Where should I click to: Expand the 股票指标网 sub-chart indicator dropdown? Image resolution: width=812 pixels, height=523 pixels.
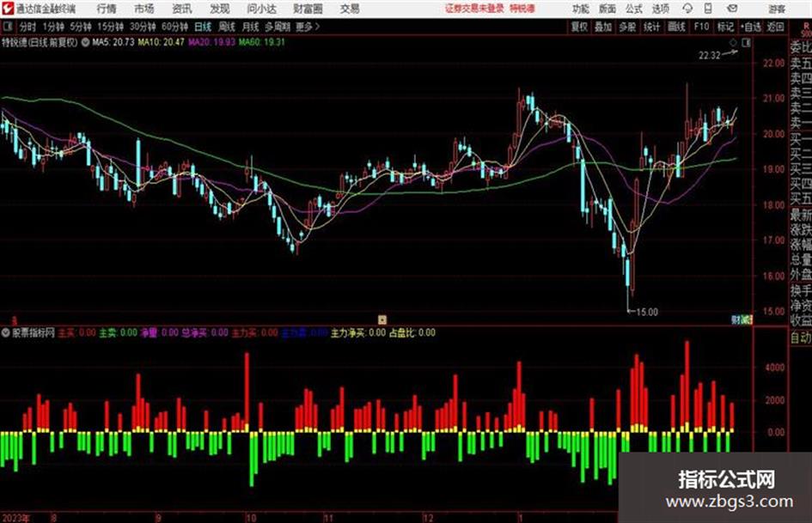(6, 333)
